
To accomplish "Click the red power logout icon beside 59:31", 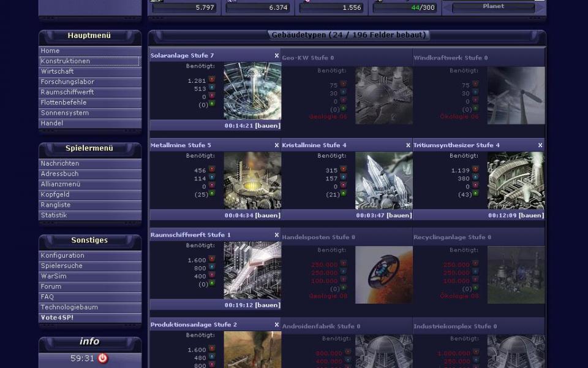I will point(103,358).
